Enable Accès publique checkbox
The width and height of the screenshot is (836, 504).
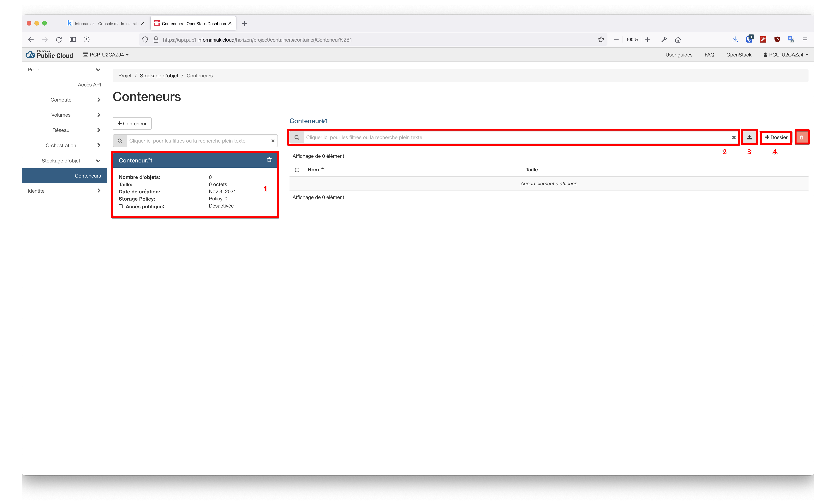(121, 206)
